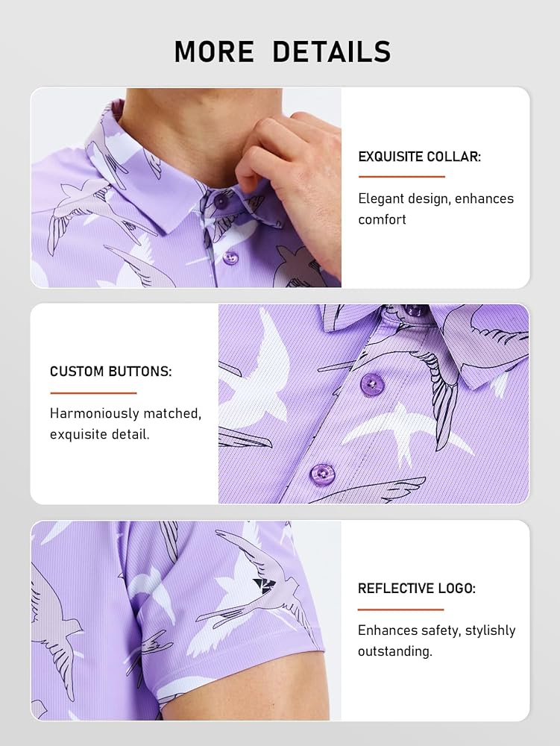Select the 'Harmoniously matched, exquisite detail' text
560x746 pixels.
pyautogui.click(x=125, y=424)
